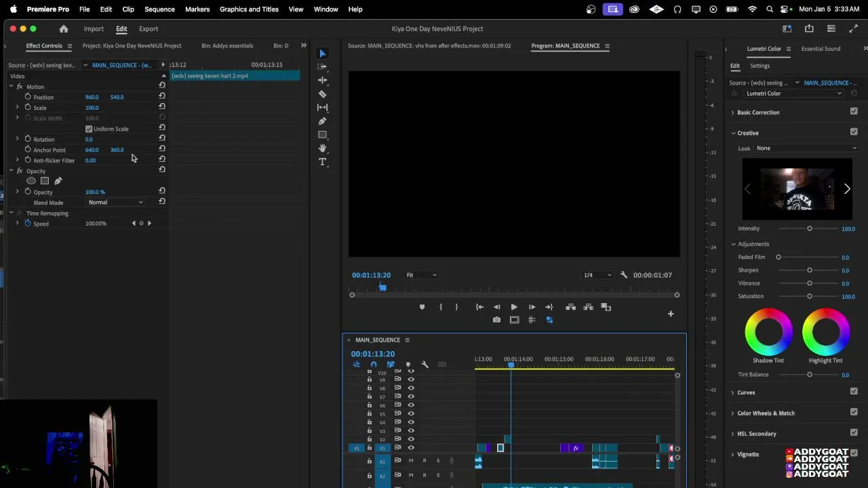Hide track V3 output with eye icon
Viewport: 868px width, 488px height.
tap(411, 430)
